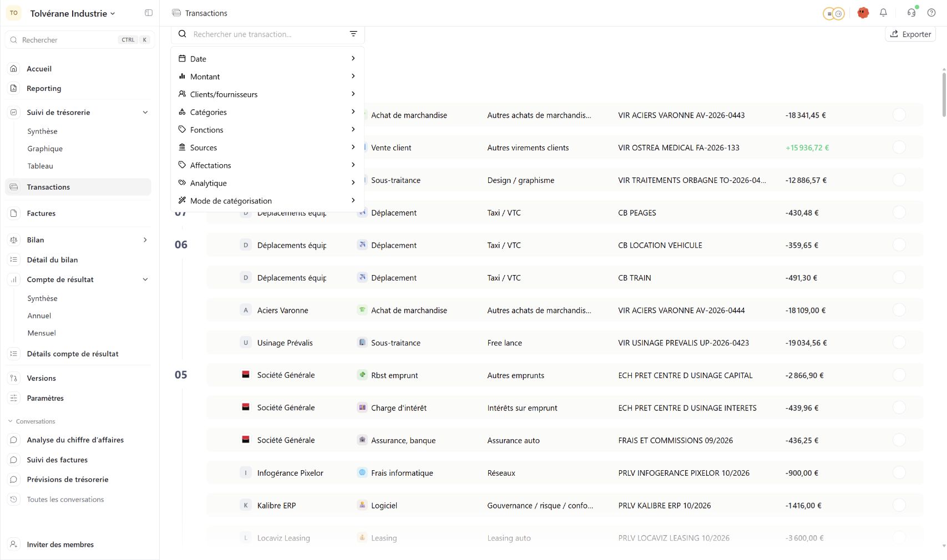Viewport: 947px width, 560px height.
Task: Open Toutes les conversations link
Action: point(65,500)
